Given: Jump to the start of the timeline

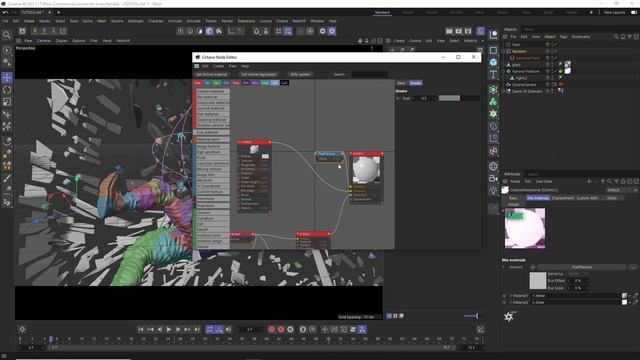Looking at the screenshot, I should coord(140,329).
